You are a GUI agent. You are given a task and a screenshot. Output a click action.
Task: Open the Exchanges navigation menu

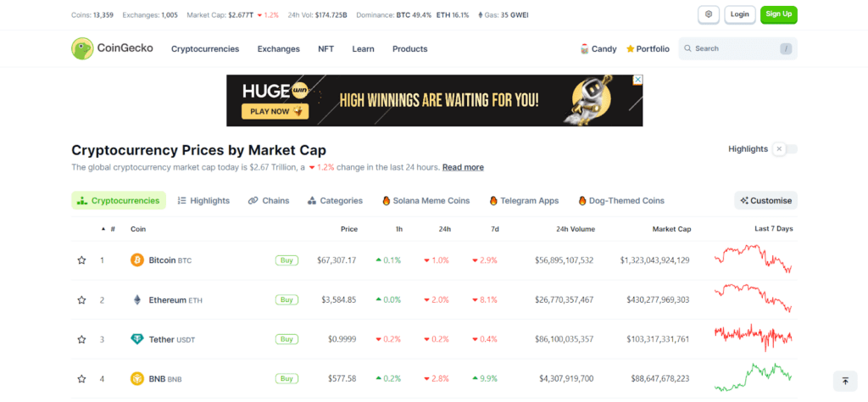coord(278,48)
